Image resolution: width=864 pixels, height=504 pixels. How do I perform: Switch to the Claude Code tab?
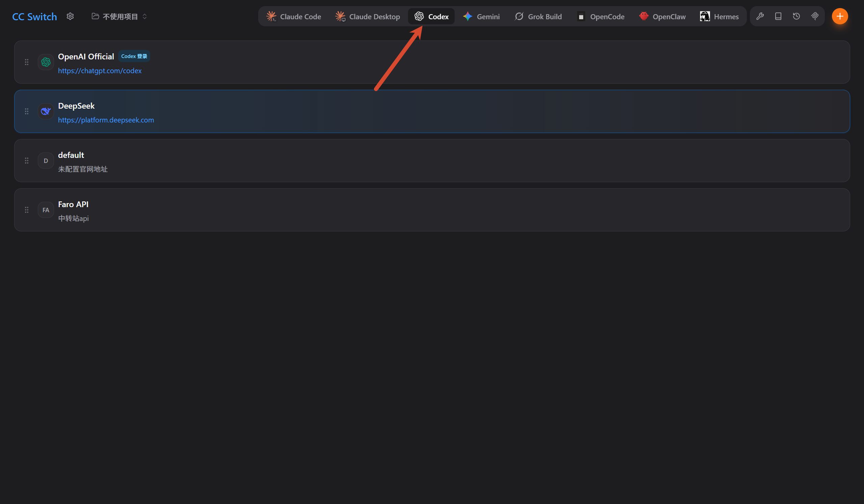coord(294,17)
